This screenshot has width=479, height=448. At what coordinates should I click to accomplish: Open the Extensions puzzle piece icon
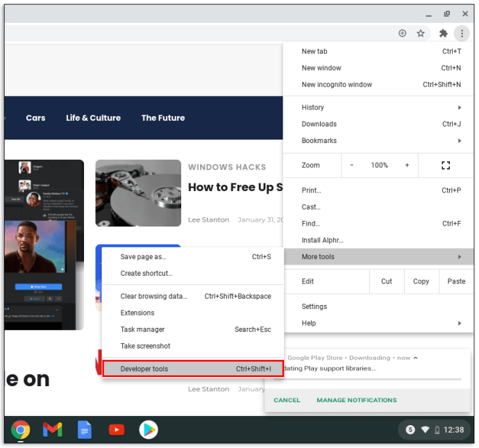click(444, 33)
